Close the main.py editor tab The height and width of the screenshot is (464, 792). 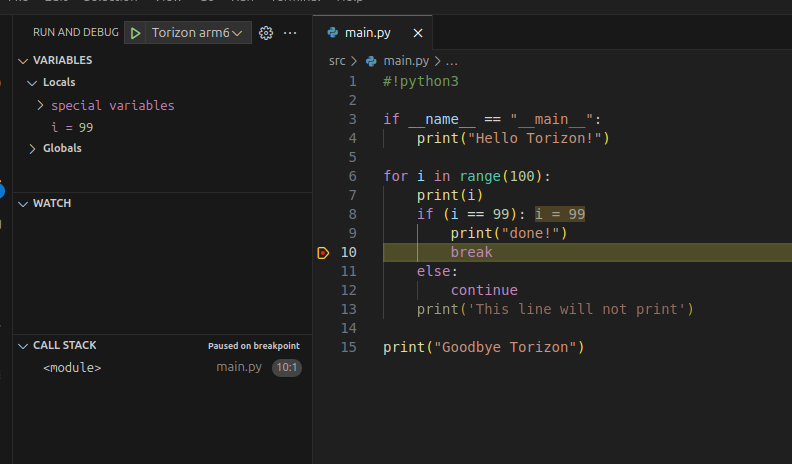418,33
